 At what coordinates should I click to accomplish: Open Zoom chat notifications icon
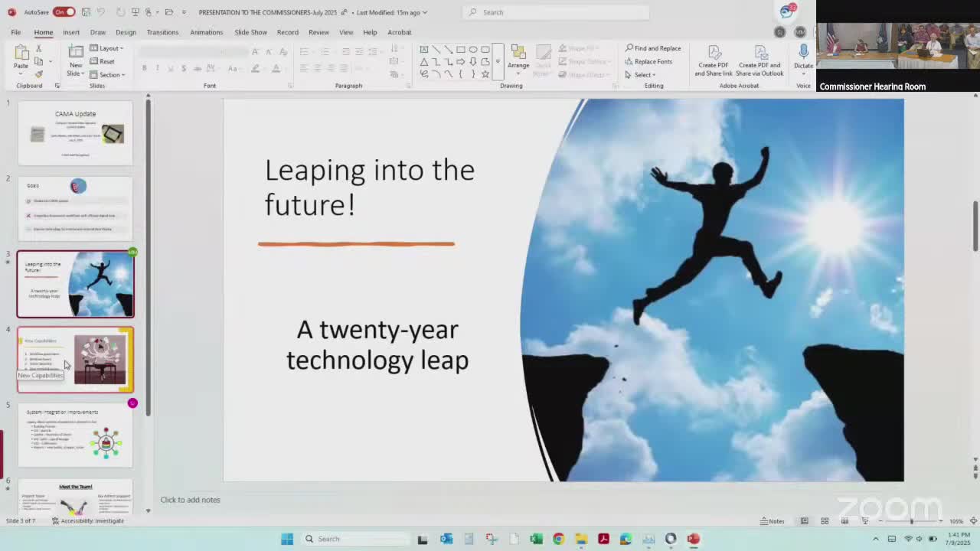[787, 11]
